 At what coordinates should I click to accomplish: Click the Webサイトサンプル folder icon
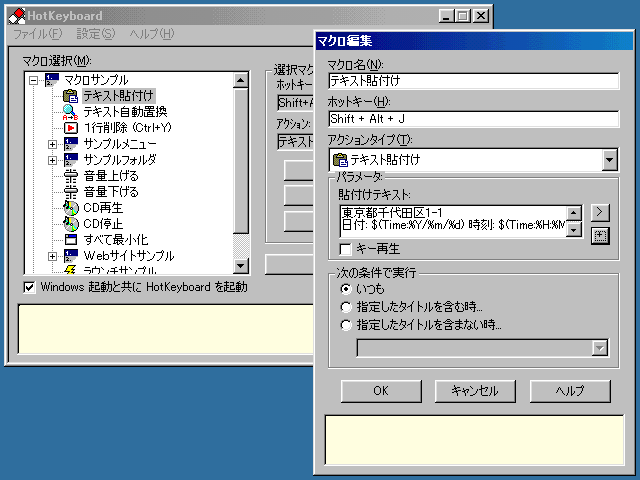(71, 256)
